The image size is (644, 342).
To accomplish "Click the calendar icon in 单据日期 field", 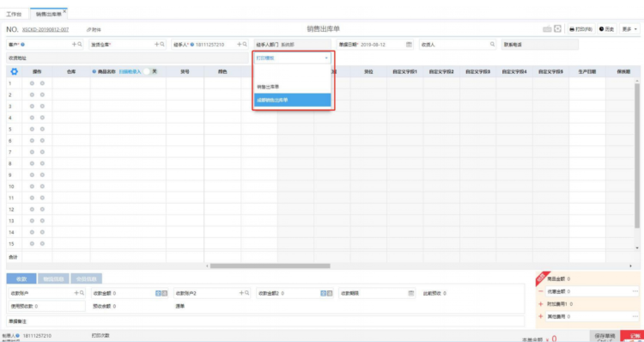I will 409,45.
